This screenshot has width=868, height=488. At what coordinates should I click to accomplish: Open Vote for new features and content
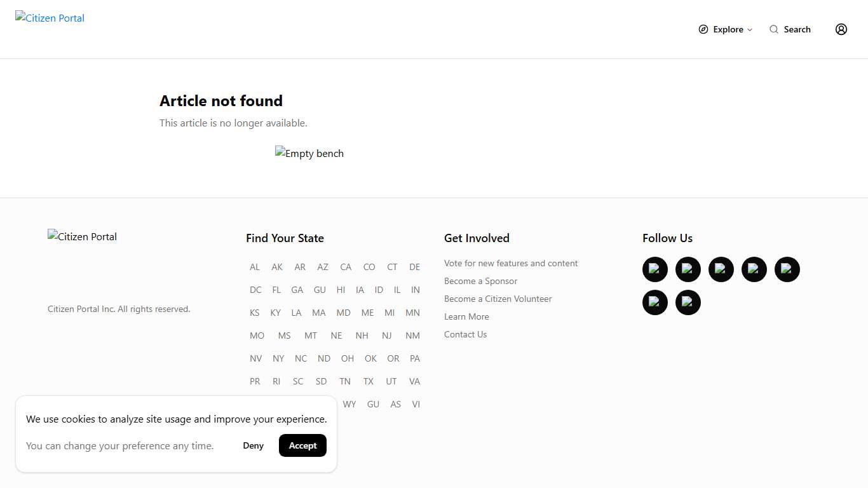(x=511, y=263)
